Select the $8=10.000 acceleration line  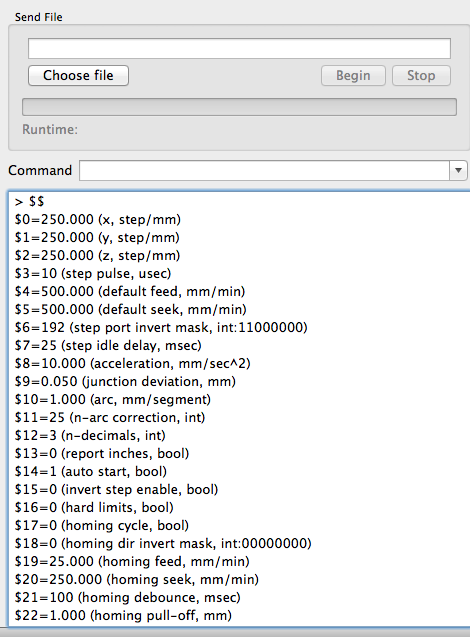132,363
